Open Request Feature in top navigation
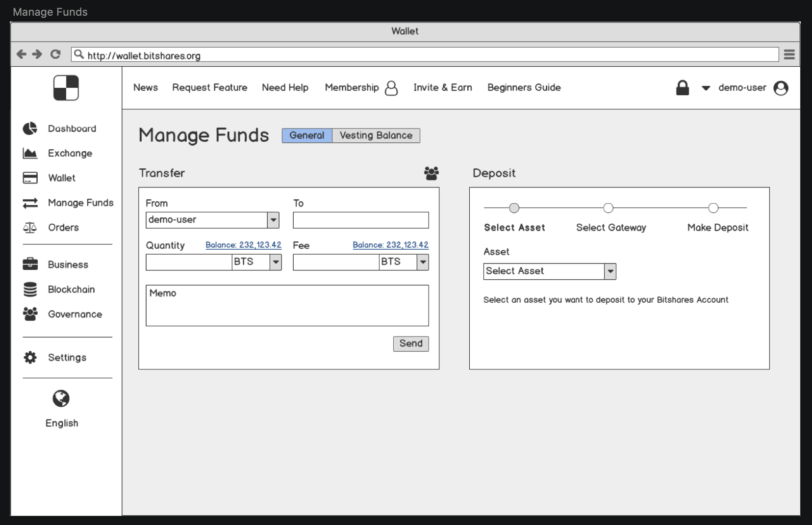The height and width of the screenshot is (525, 812). [x=210, y=87]
